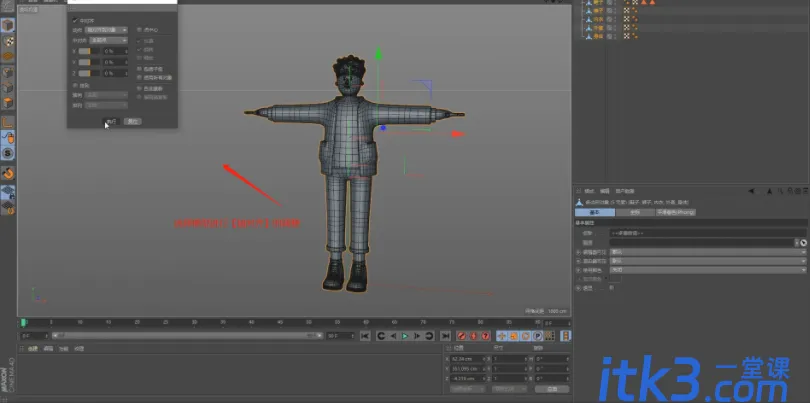Viewport: 810px width, 403px height.
Task: Click the film-strip icon right of timeline controls
Action: pos(566,336)
